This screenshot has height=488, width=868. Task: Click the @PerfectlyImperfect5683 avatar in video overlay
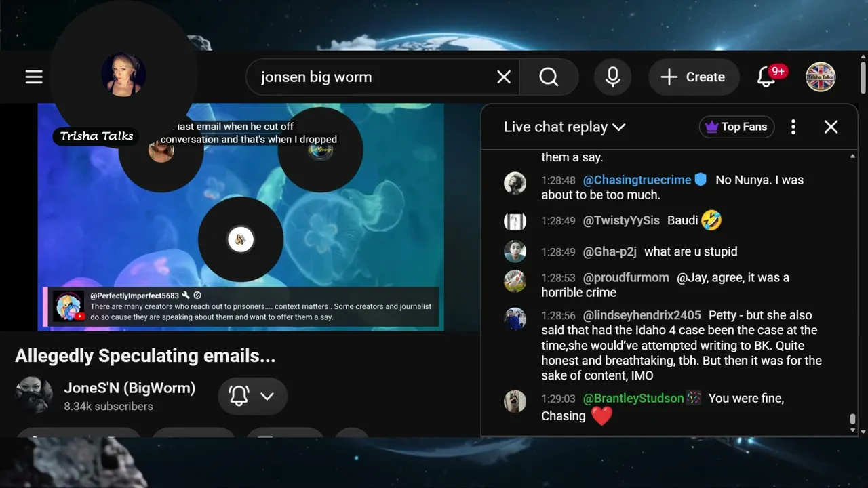(69, 306)
